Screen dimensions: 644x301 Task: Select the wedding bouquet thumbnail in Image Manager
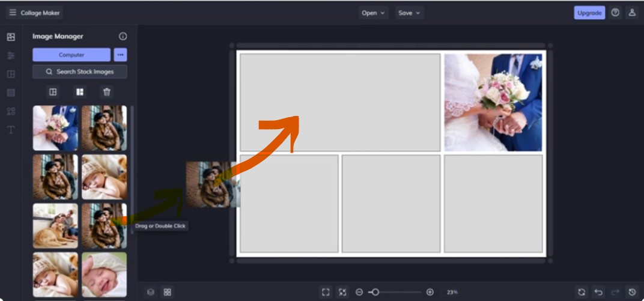click(55, 128)
